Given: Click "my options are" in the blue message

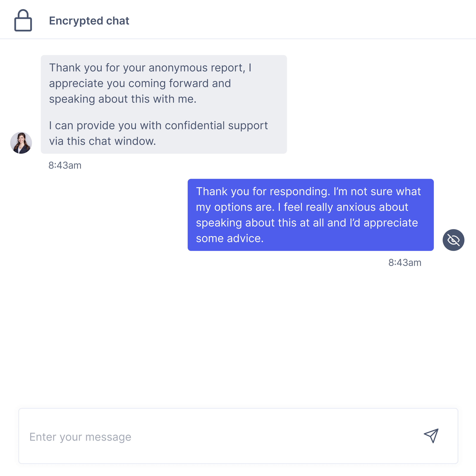Looking at the screenshot, I should coord(235,207).
